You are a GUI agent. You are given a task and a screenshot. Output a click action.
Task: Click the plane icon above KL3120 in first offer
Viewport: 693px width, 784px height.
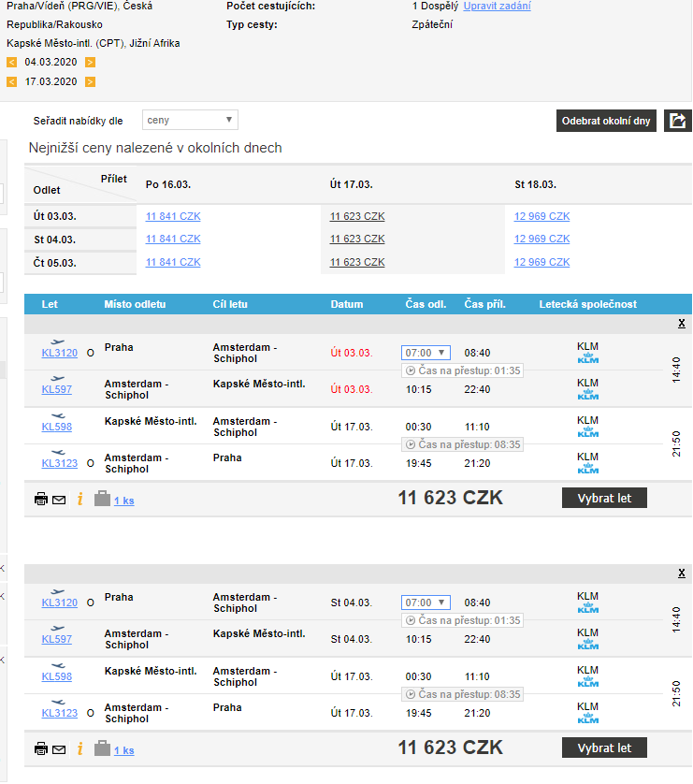58,342
